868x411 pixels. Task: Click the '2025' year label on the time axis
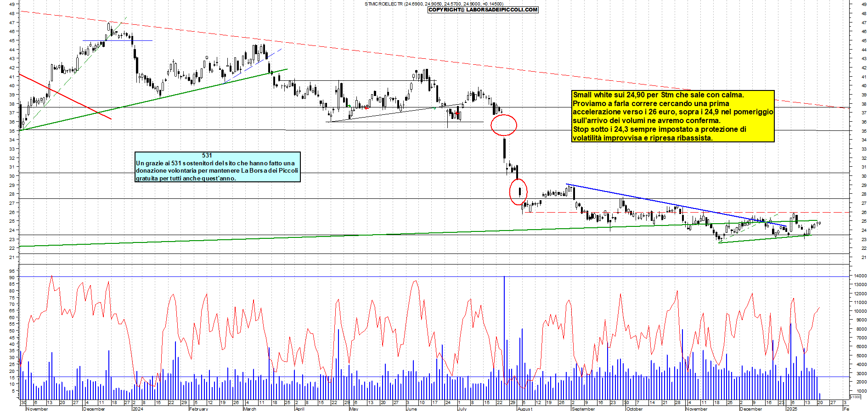click(x=792, y=409)
